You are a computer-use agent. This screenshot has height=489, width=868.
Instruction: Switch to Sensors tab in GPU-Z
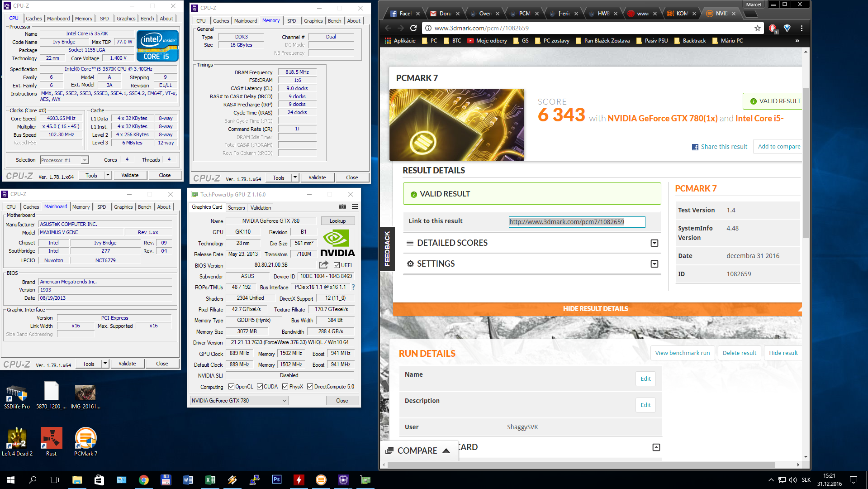pyautogui.click(x=236, y=208)
